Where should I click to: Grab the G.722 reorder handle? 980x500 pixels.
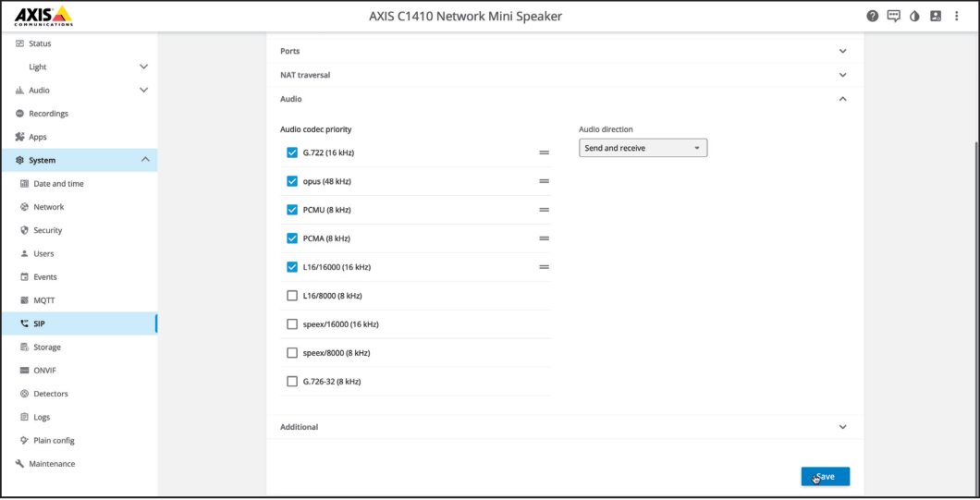pyautogui.click(x=544, y=152)
